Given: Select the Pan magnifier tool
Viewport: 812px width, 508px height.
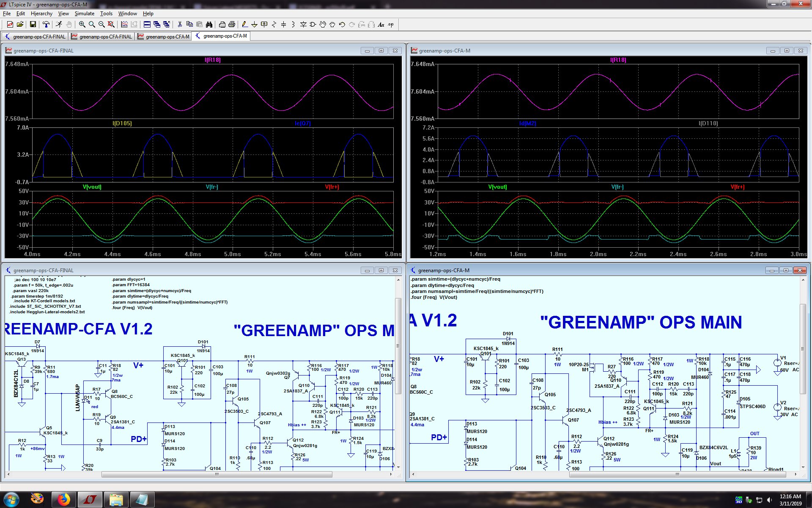Looking at the screenshot, I should pyautogui.click(x=92, y=25).
